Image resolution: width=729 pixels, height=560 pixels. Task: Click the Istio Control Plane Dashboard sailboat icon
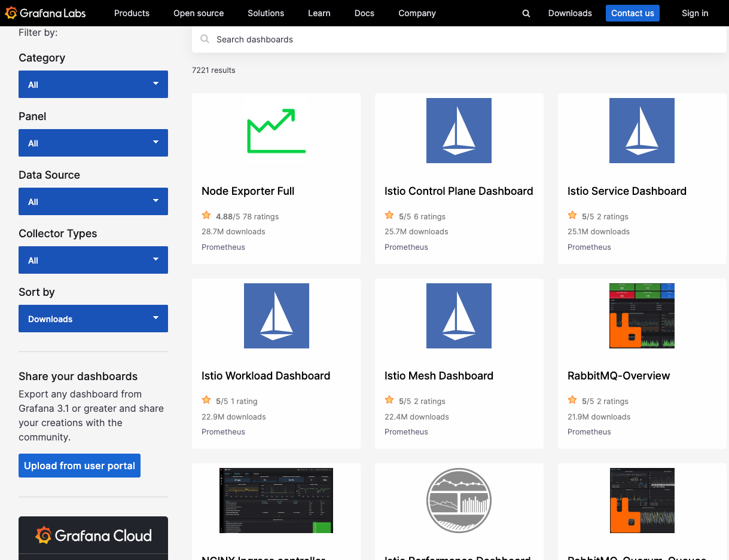(459, 131)
